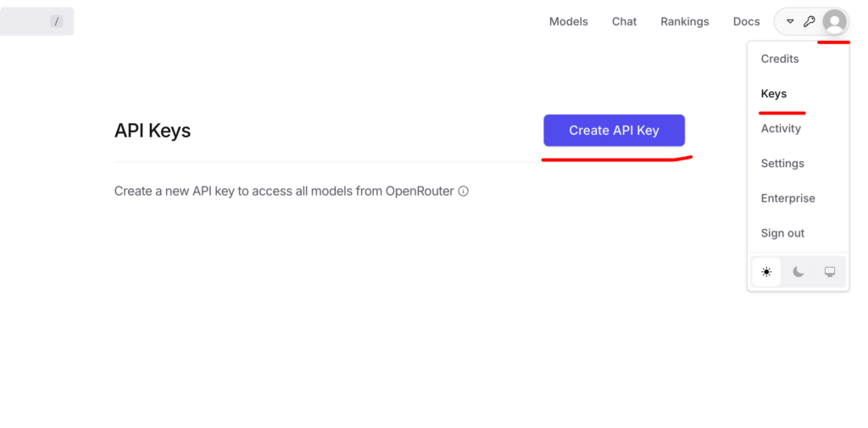This screenshot has width=868, height=428.
Task: Visit the Rankings page
Action: (x=684, y=21)
